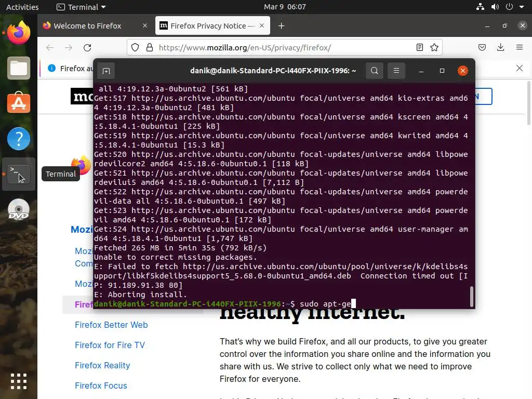Show Applications grid in dock
Screen dimensions: 532x399
click(19, 381)
